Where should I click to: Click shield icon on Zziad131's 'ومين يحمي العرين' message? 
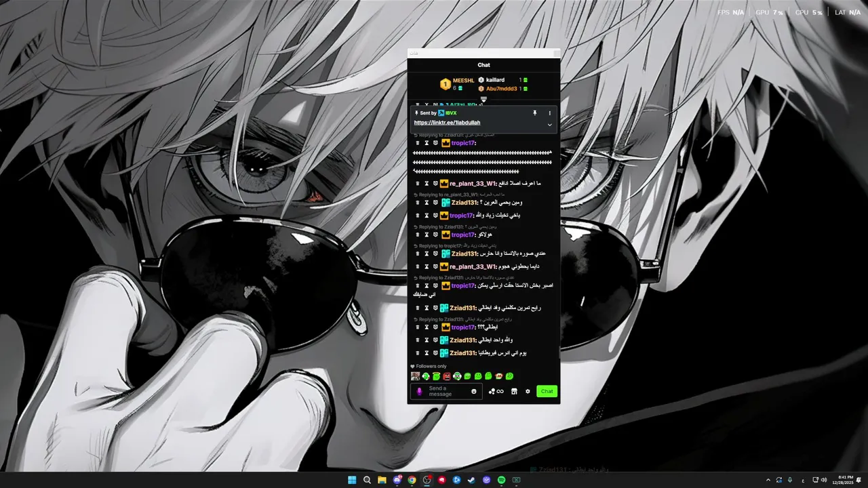click(435, 203)
